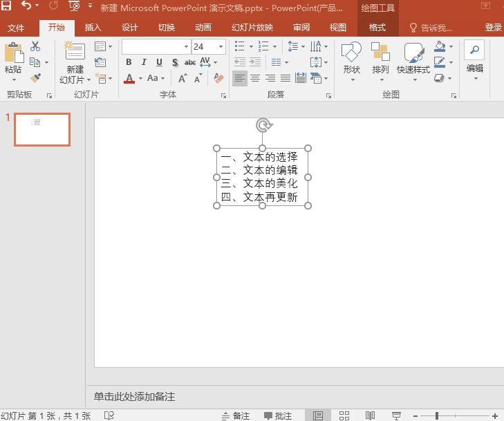
Task: Open the font size dropdown showing 24
Action: tap(221, 46)
